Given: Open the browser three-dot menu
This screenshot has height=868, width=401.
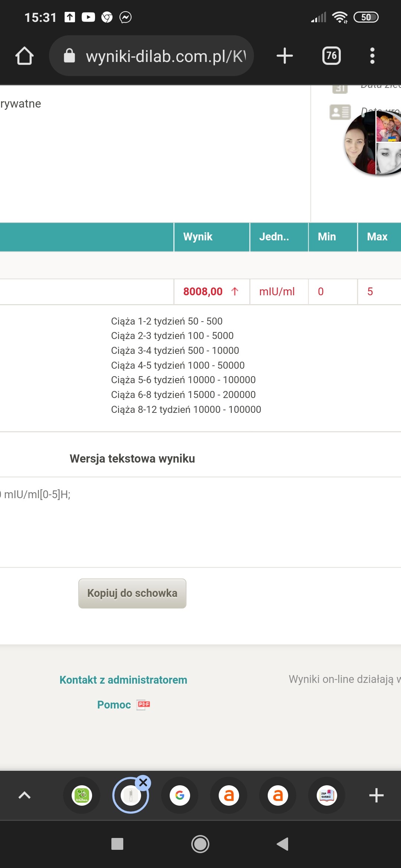Looking at the screenshot, I should (x=372, y=56).
